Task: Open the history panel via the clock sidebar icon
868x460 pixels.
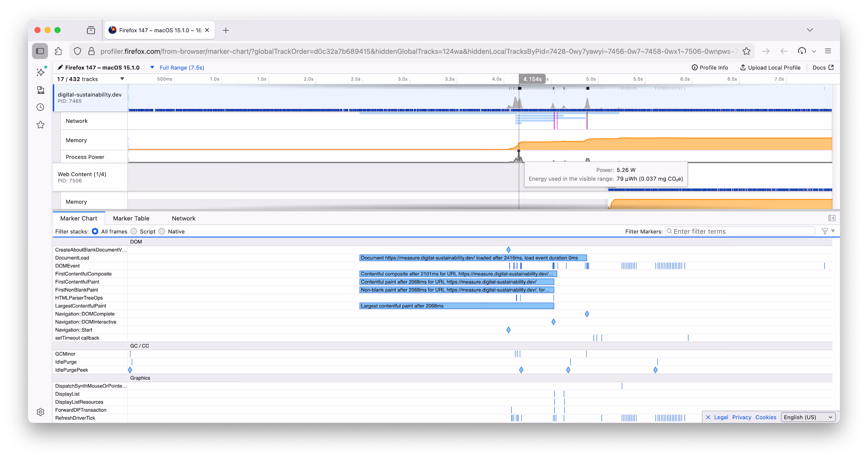Action: tap(40, 107)
